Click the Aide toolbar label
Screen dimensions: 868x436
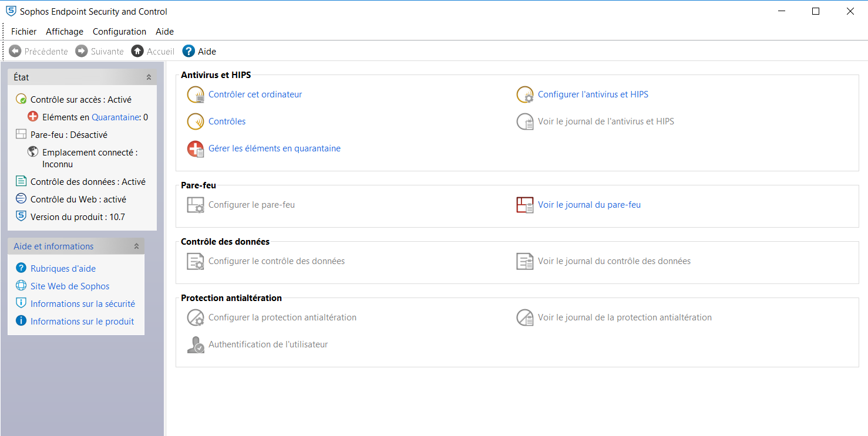click(207, 52)
